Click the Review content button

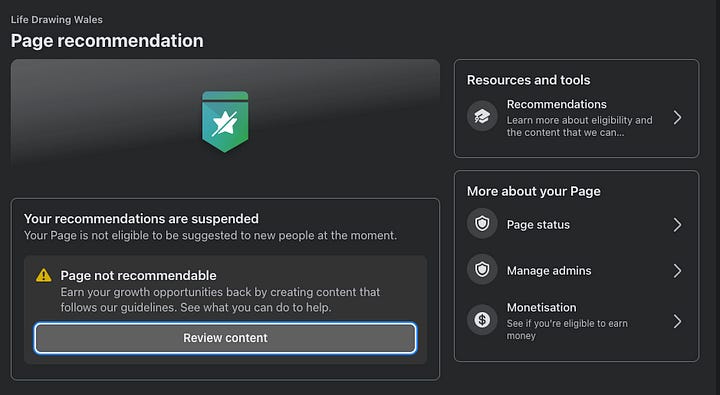pos(225,338)
